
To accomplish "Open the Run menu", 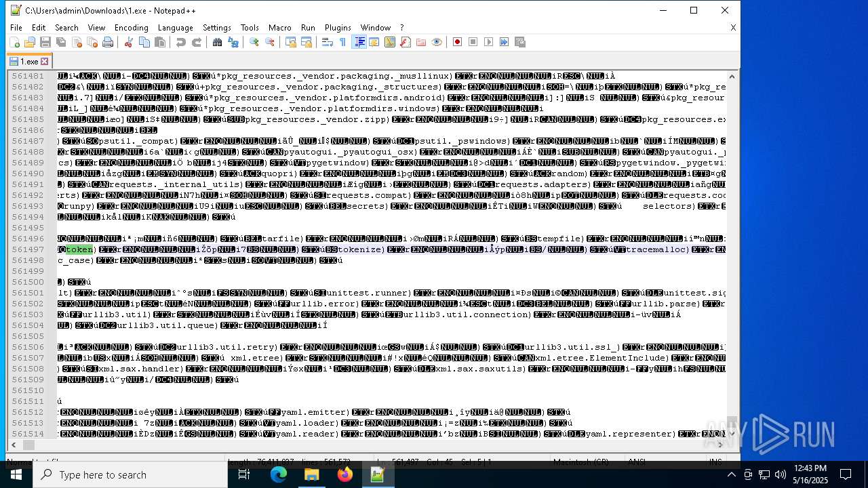I will [x=308, y=28].
